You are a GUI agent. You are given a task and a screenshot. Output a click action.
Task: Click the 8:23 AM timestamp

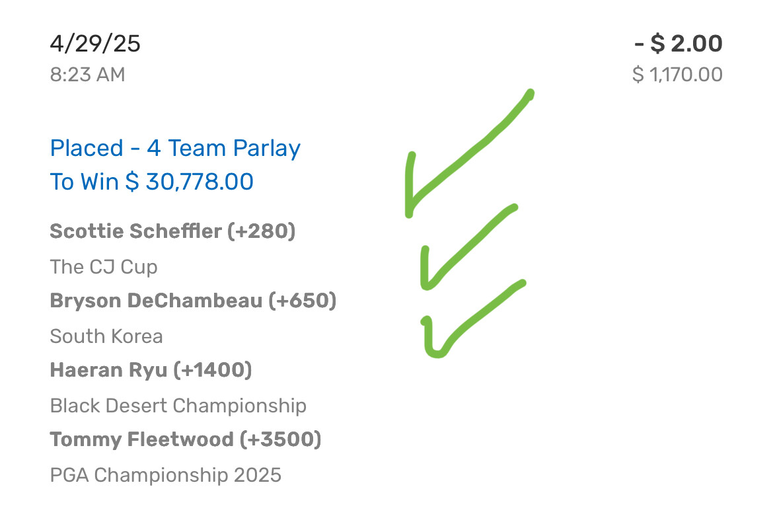pos(87,75)
